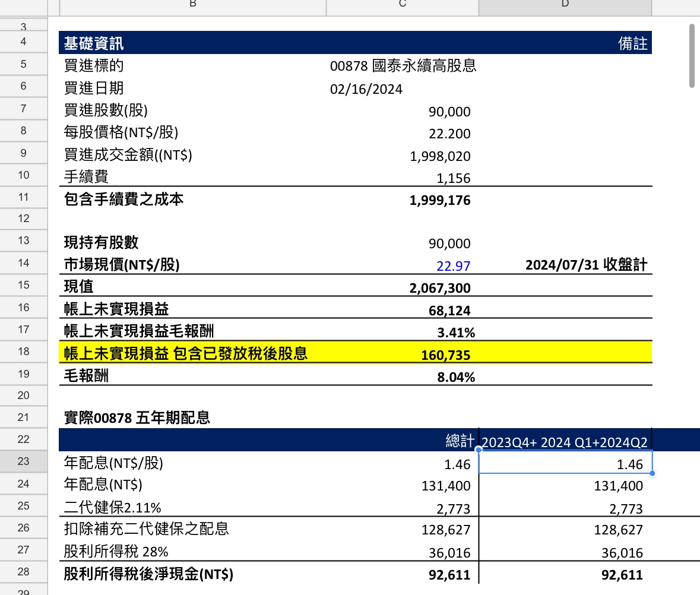Select row 23 header
The image size is (700, 595).
tap(24, 461)
